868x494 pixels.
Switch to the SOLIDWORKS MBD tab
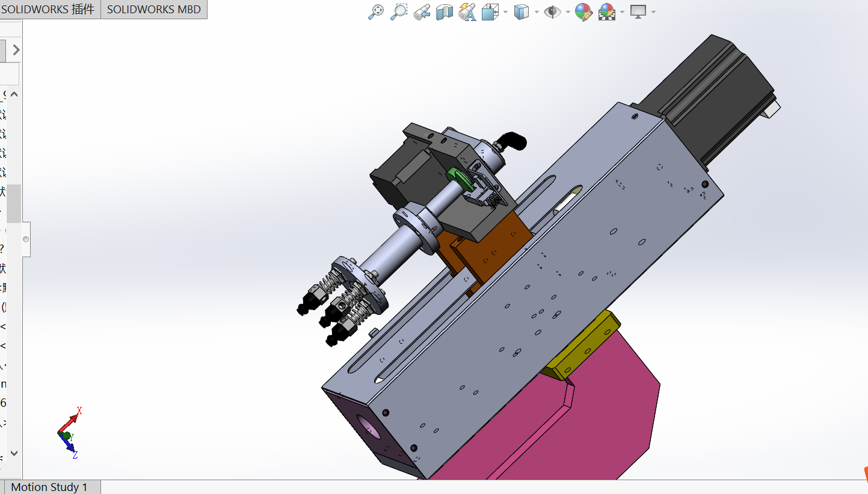(x=154, y=10)
